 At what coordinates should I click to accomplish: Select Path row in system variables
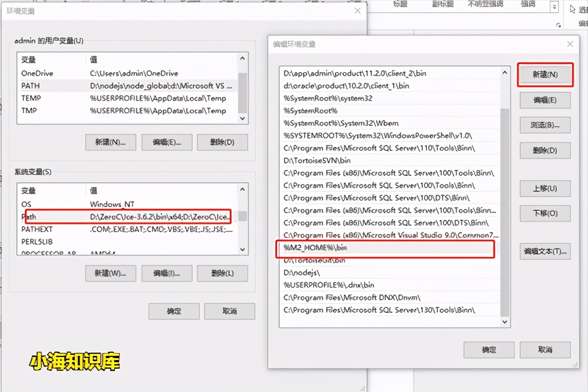127,217
